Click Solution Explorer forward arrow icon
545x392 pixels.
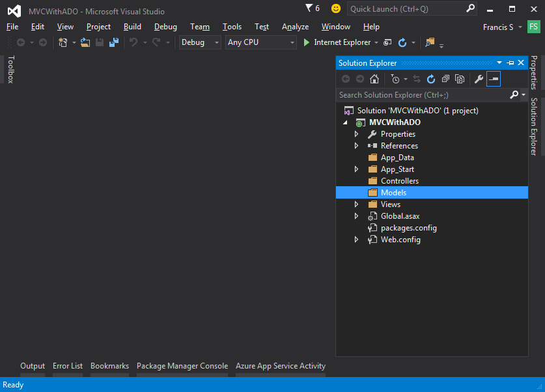coord(359,79)
